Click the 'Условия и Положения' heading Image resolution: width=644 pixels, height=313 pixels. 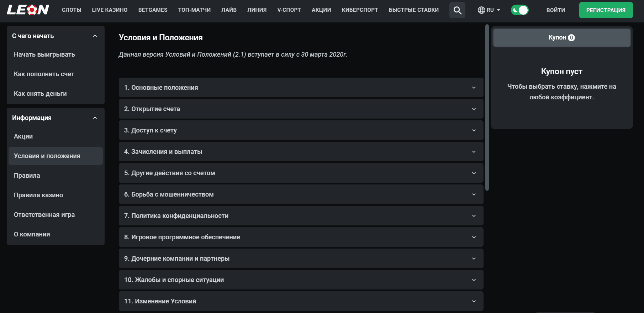(161, 37)
